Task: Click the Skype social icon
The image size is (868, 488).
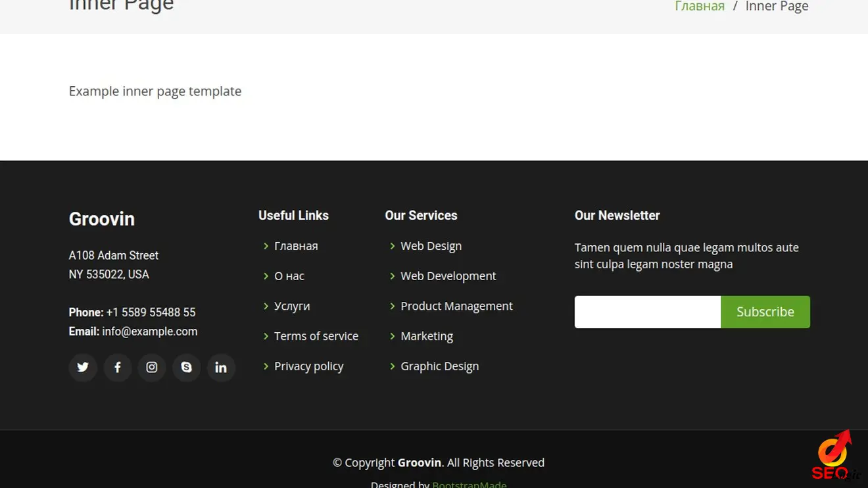Action: point(187,368)
